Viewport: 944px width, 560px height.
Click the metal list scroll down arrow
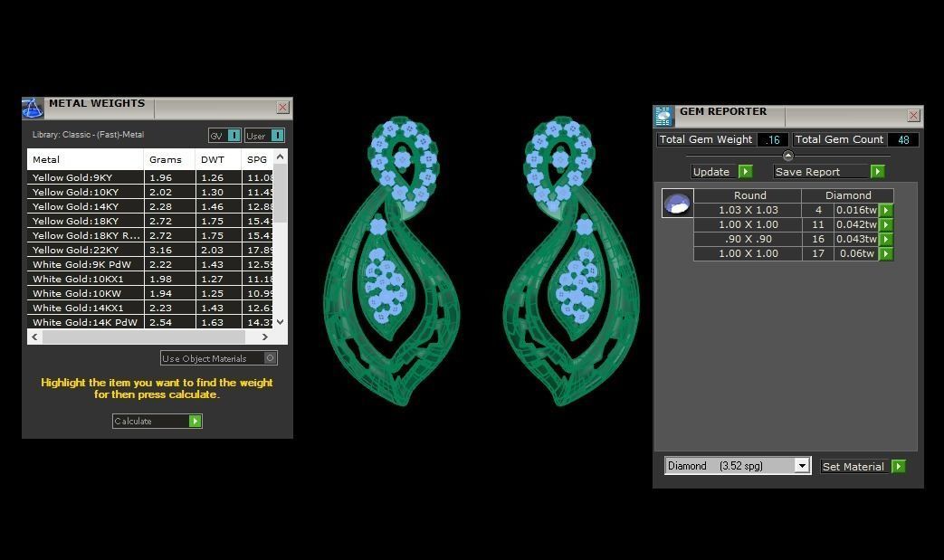point(280,322)
